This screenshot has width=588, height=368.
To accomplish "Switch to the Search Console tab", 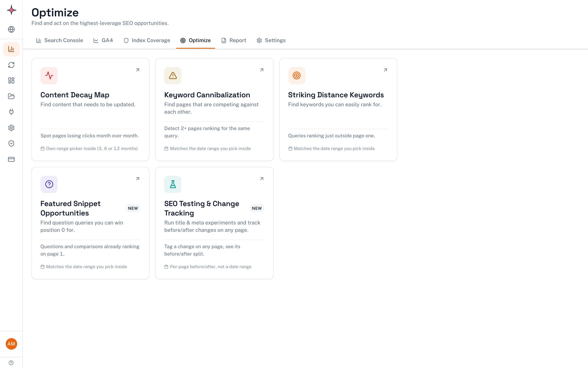I will 60,40.
